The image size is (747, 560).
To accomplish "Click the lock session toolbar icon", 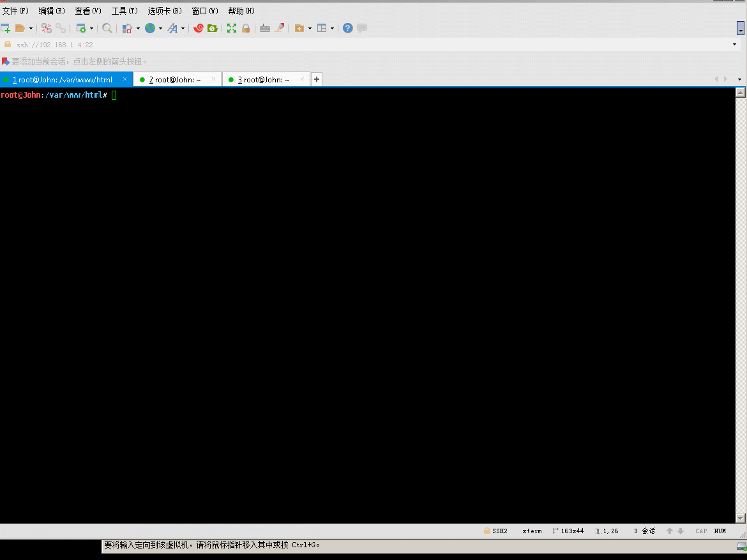I will (246, 28).
